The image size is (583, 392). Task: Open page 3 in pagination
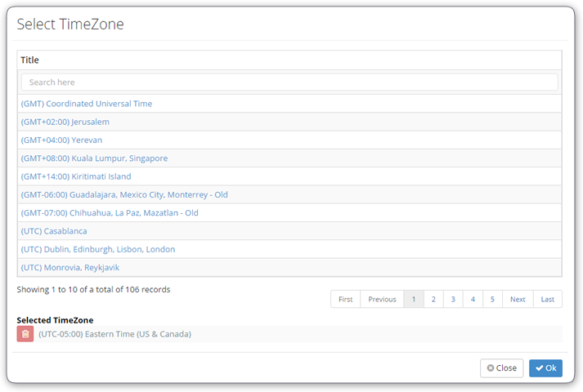[x=453, y=299]
